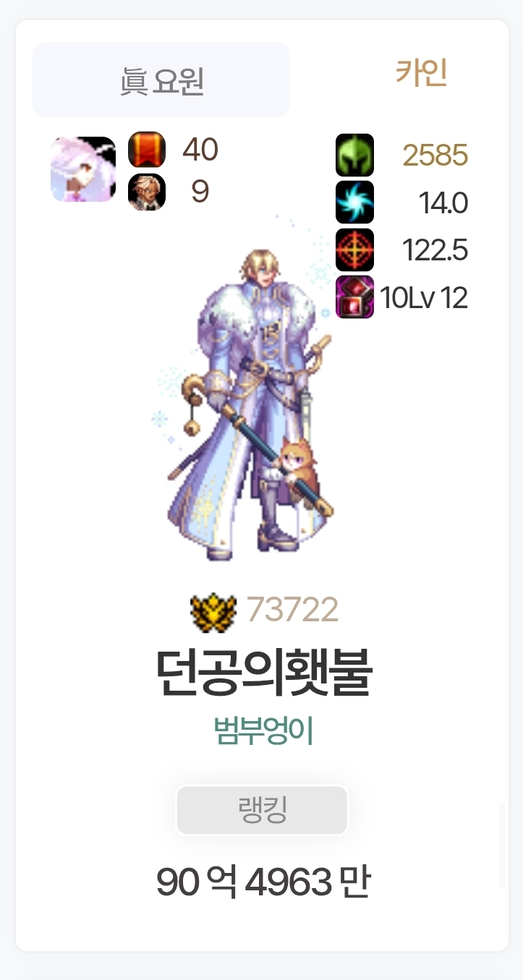Click the blue swirl cooldown icon
This screenshot has width=523, height=980.
click(x=354, y=202)
